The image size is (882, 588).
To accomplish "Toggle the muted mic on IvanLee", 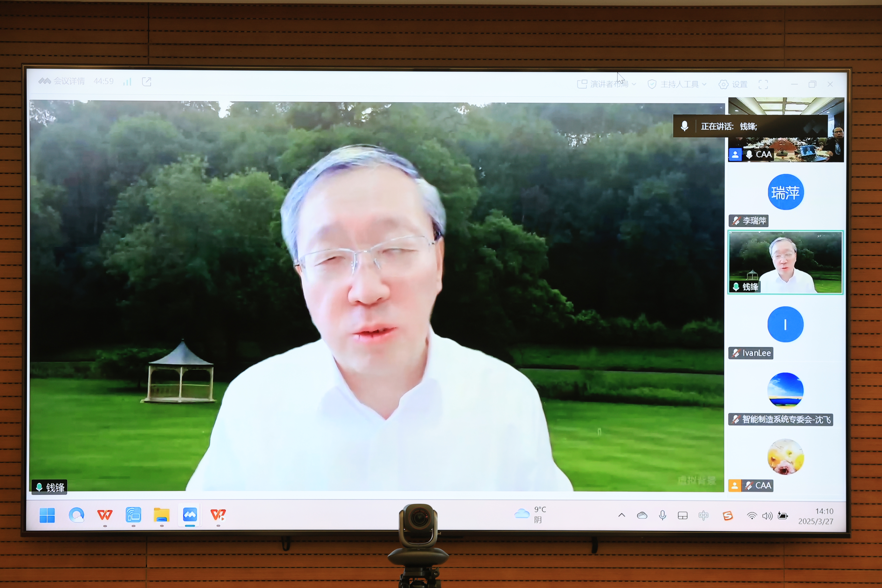I will click(x=736, y=353).
